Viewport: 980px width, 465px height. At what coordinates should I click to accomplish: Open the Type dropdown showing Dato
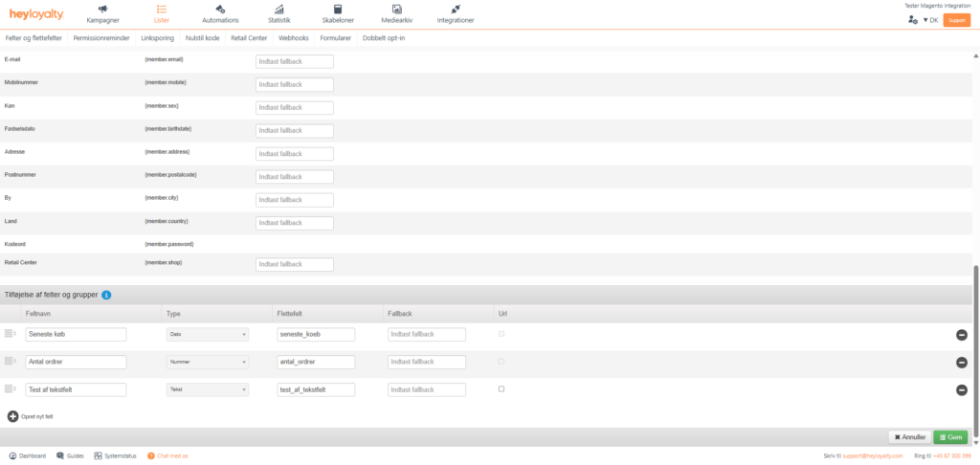point(208,335)
